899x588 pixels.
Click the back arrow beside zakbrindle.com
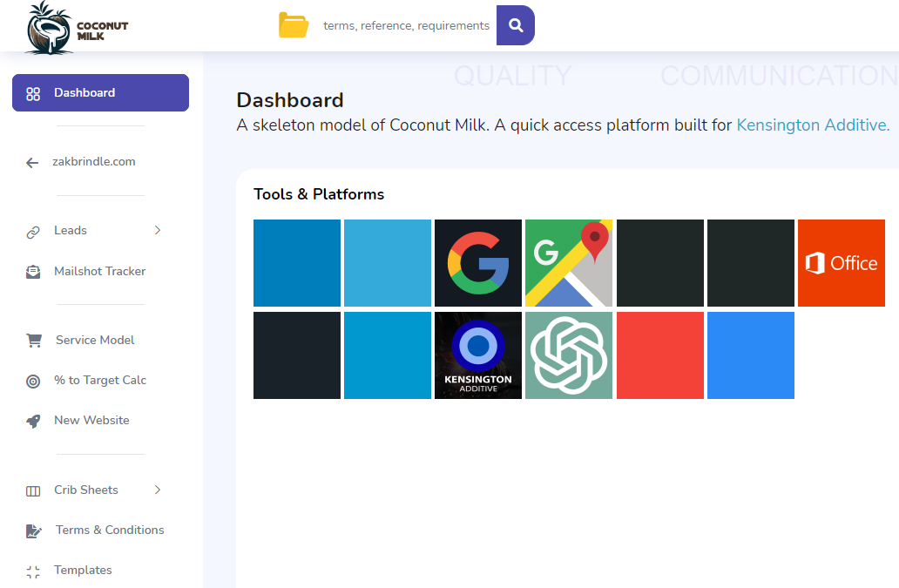[x=32, y=163]
